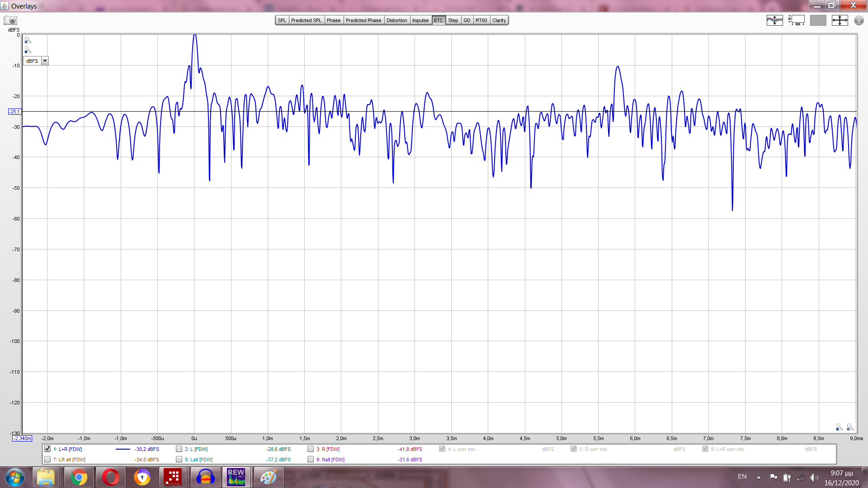Click the EN language selector in taskbar
Image resolution: width=868 pixels, height=488 pixels.
pyautogui.click(x=742, y=477)
